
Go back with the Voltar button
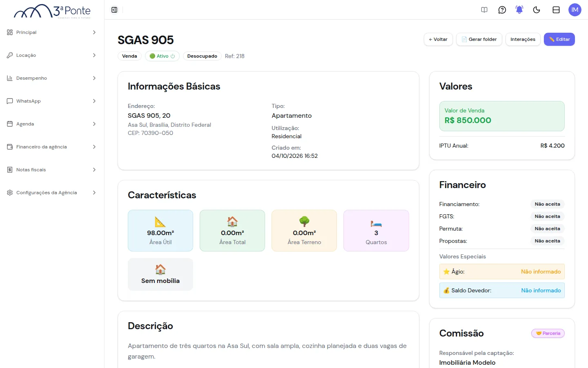[x=438, y=39]
